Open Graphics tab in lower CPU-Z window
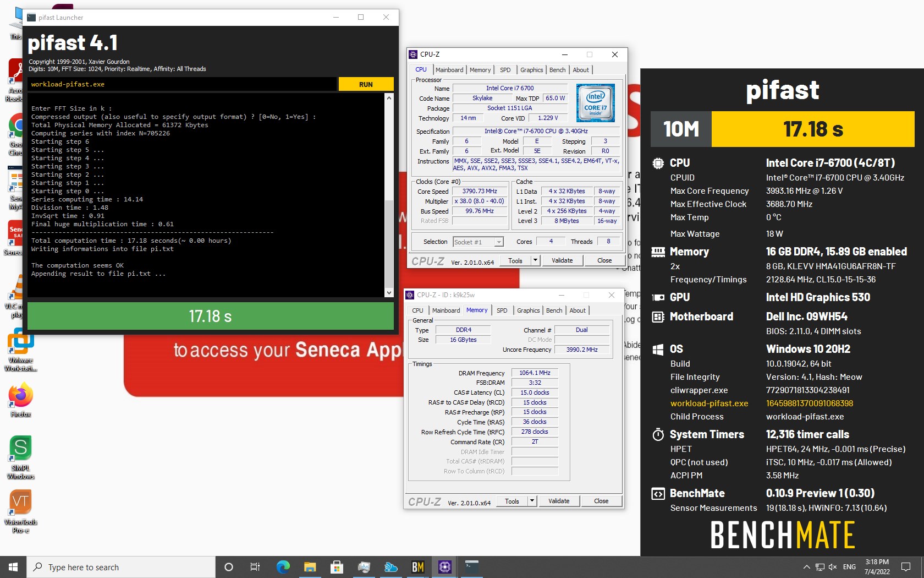 (528, 310)
